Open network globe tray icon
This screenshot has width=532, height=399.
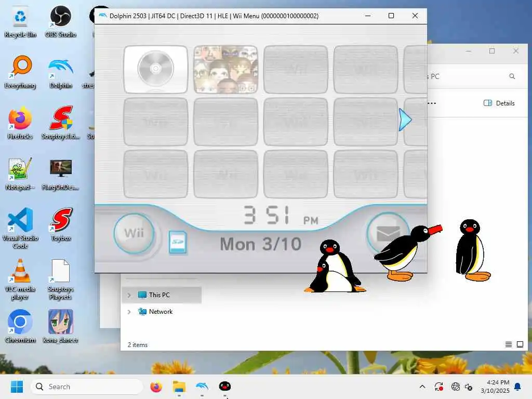click(455, 387)
